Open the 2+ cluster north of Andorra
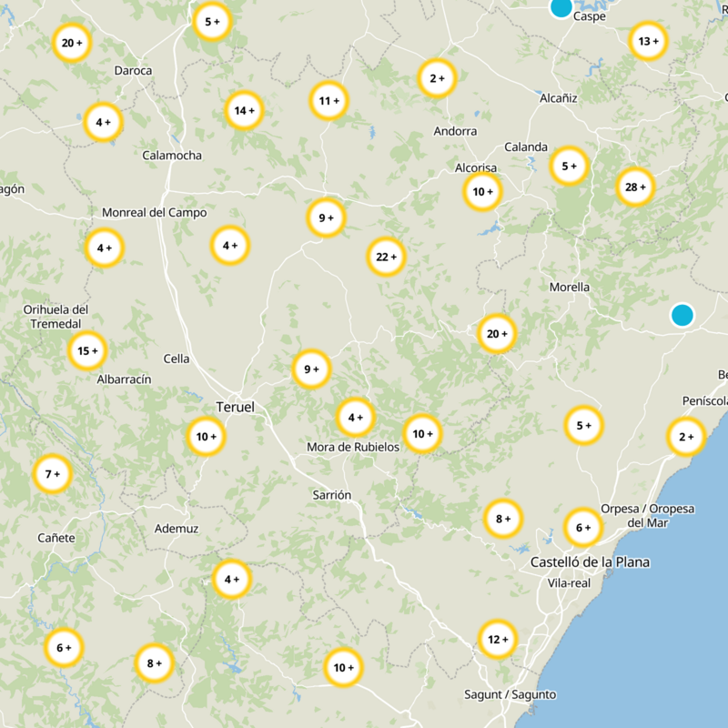The image size is (728, 728). pos(437,78)
